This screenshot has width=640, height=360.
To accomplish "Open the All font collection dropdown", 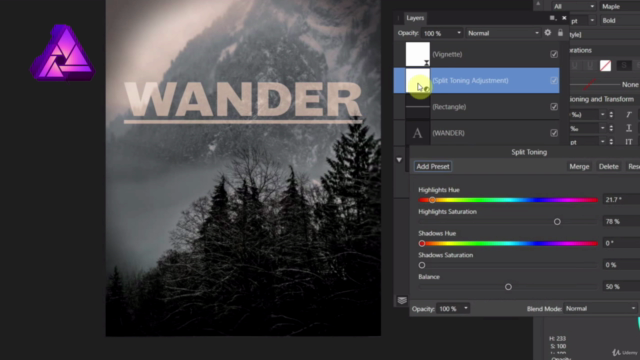I will (573, 7).
